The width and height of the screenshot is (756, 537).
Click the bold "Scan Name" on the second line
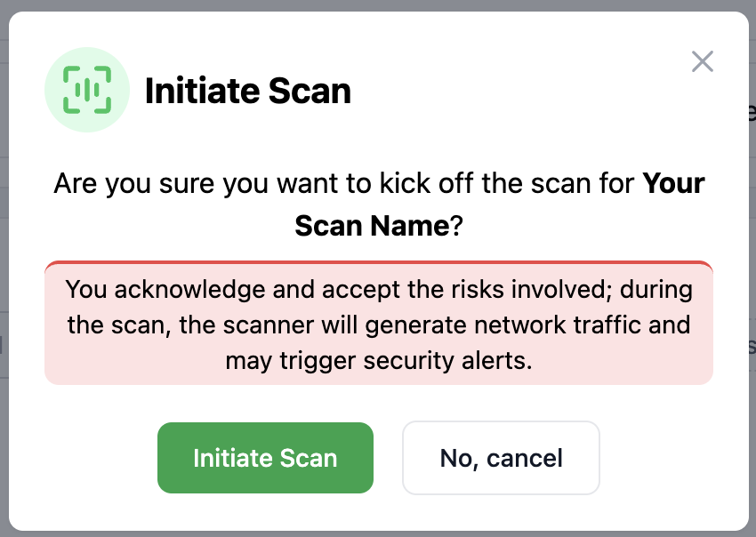coord(371,226)
